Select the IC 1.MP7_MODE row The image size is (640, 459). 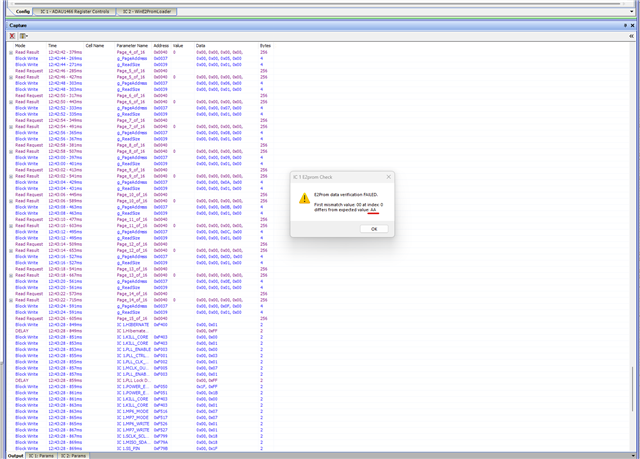point(139,417)
